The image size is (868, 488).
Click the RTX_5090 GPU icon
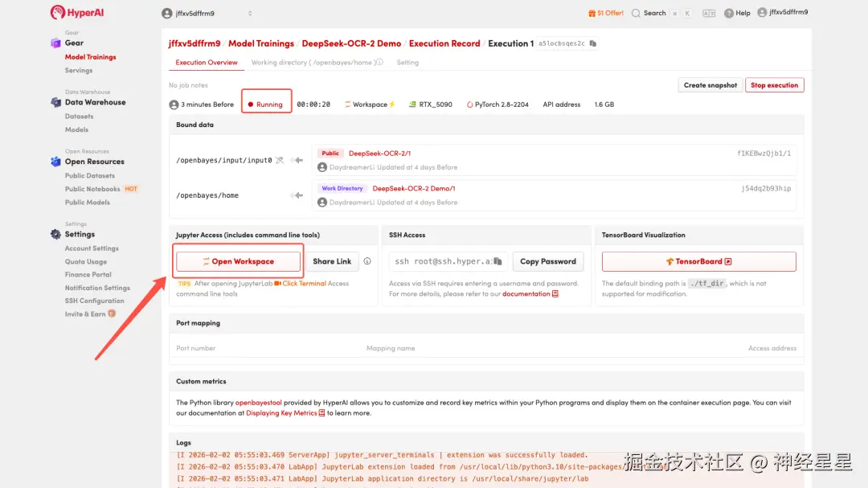[412, 105]
